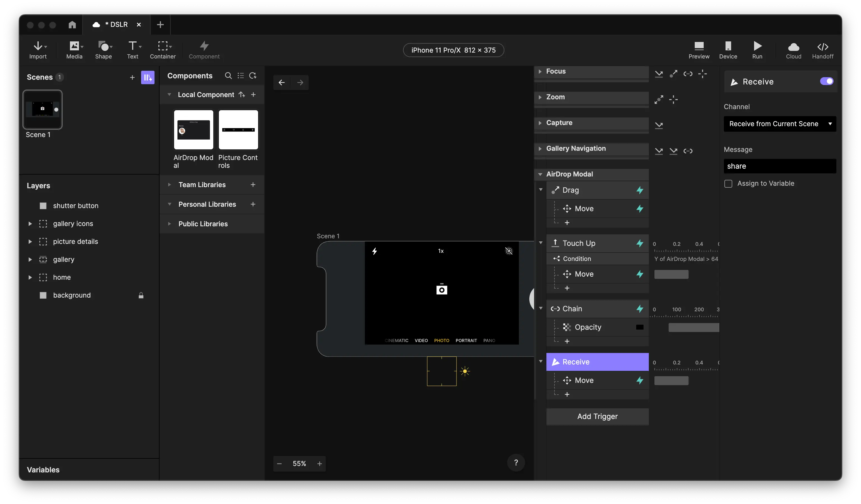The image size is (861, 504).
Task: Click the Add Trigger button
Action: pos(597,416)
